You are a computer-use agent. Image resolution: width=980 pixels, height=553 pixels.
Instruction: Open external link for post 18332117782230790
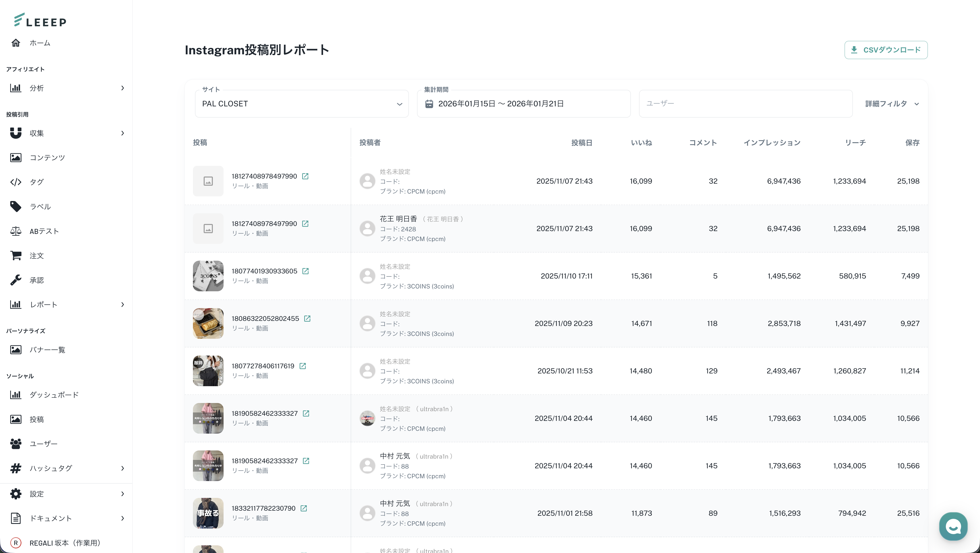(304, 509)
